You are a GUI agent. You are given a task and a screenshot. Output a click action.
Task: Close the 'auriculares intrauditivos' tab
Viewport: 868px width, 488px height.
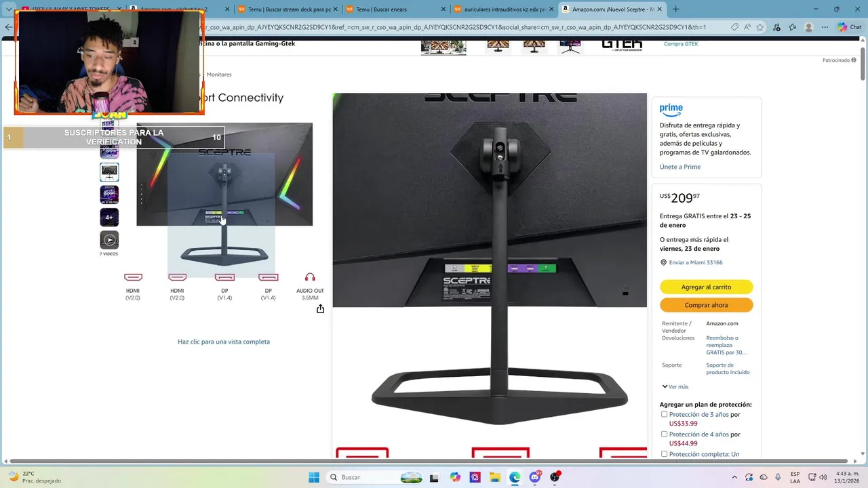tap(551, 9)
